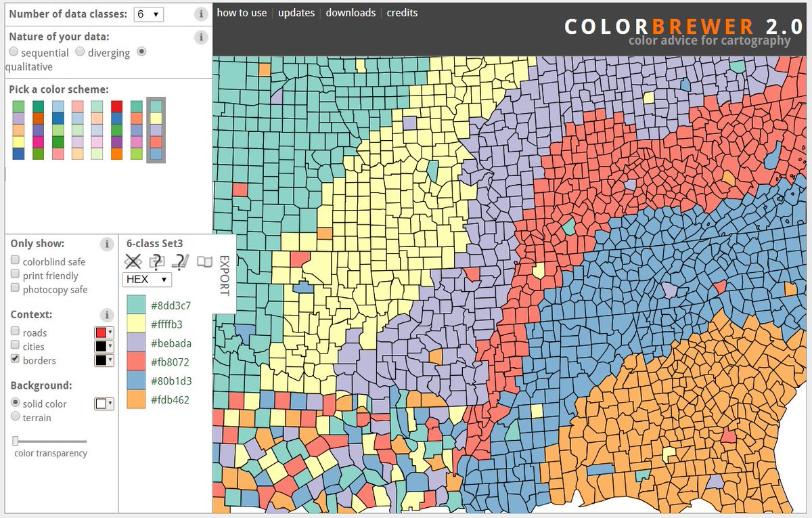
Task: Select the diverging data radio button
Action: point(80,51)
